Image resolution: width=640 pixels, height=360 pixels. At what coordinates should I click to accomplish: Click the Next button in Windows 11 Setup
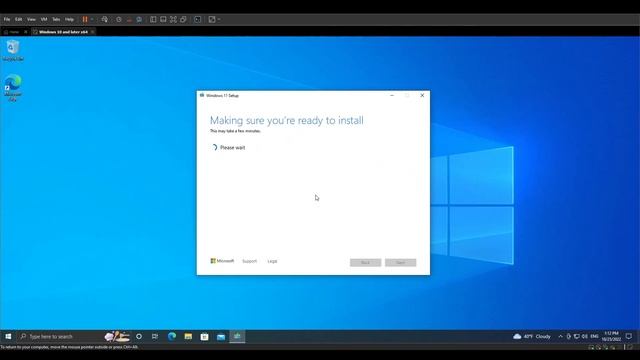pyautogui.click(x=400, y=262)
